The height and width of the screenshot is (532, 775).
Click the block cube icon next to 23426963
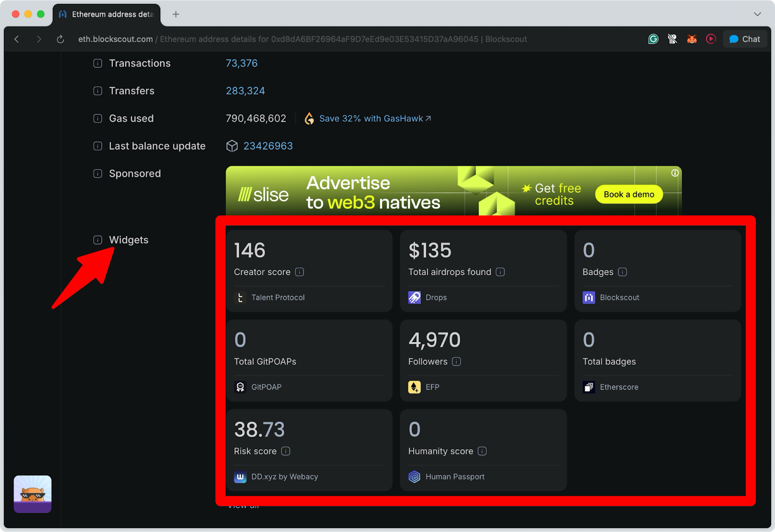(x=233, y=146)
